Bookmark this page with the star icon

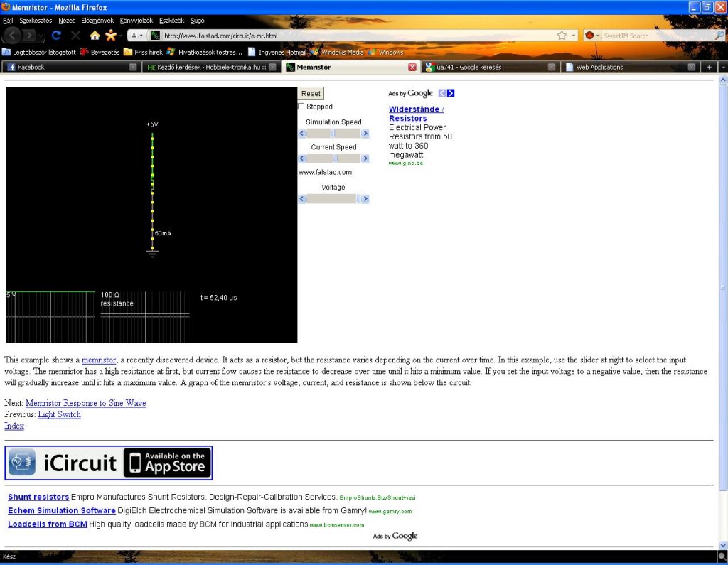pyautogui.click(x=562, y=36)
